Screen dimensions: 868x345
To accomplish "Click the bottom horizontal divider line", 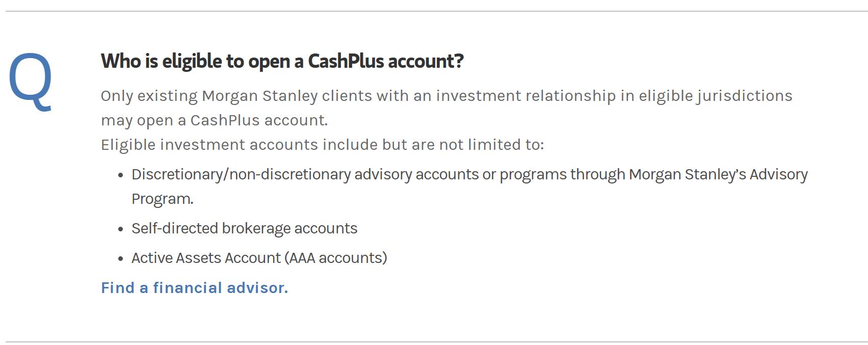I will coord(434,341).
